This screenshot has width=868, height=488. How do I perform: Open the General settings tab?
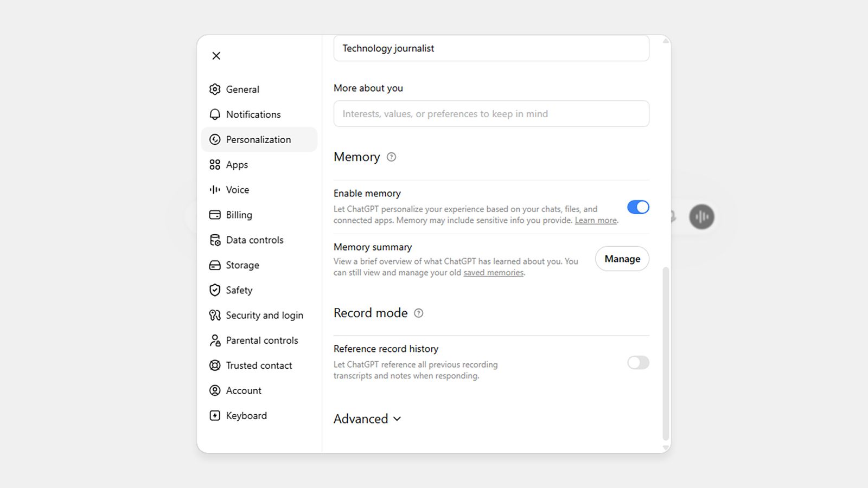[x=259, y=89]
